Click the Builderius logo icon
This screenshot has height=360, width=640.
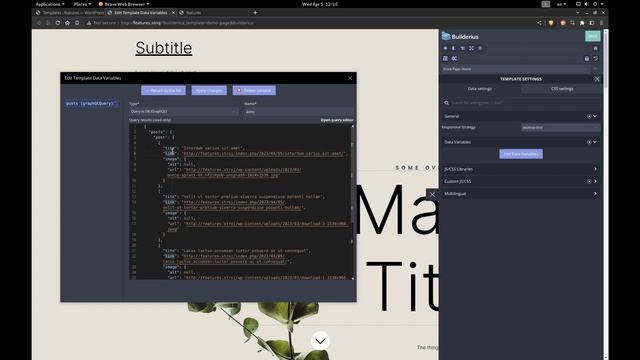[x=446, y=37]
